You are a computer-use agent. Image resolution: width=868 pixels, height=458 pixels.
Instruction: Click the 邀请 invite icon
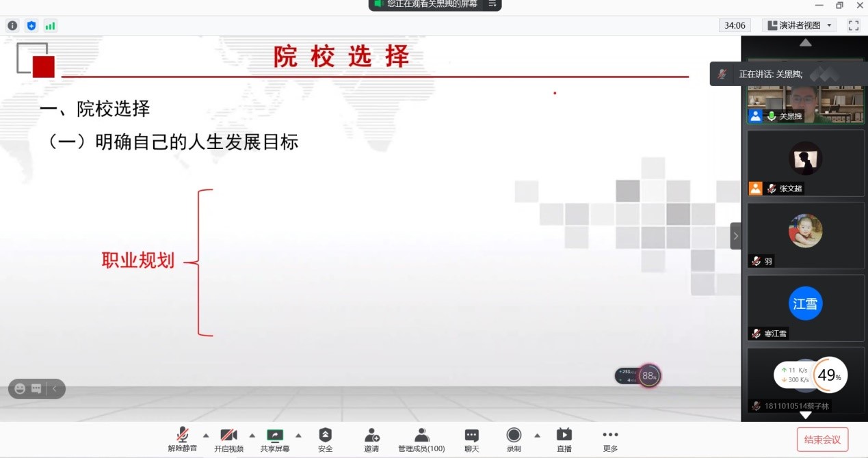click(x=371, y=440)
